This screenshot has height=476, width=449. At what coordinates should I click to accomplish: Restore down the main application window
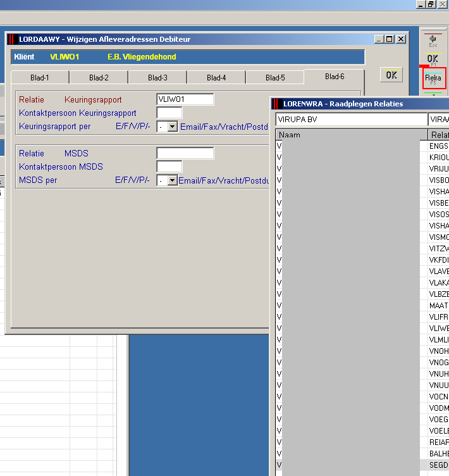(431, 4)
